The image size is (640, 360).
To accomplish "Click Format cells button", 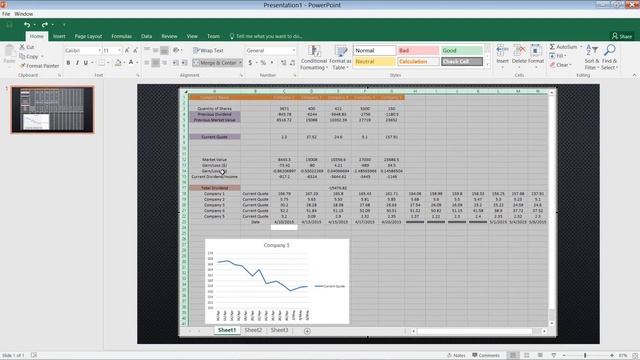I will coord(536,55).
